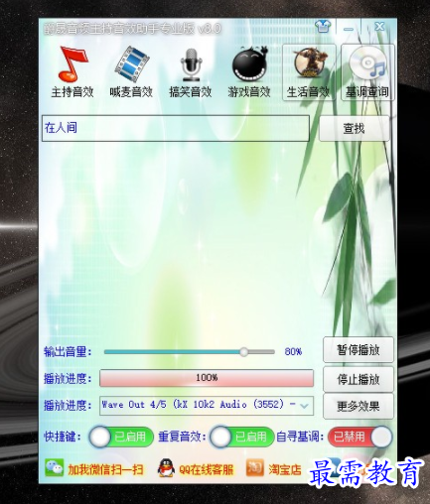Click the 输出音量 slider handle
430x504 pixels.
pyautogui.click(x=244, y=352)
